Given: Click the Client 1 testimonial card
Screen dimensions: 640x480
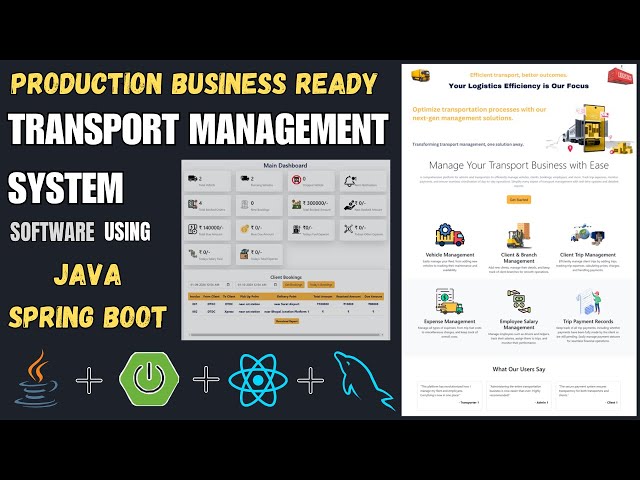Looking at the screenshot, I should [588, 395].
